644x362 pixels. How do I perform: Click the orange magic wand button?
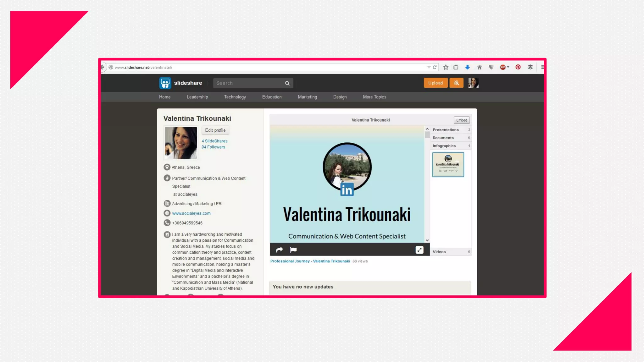(x=456, y=83)
